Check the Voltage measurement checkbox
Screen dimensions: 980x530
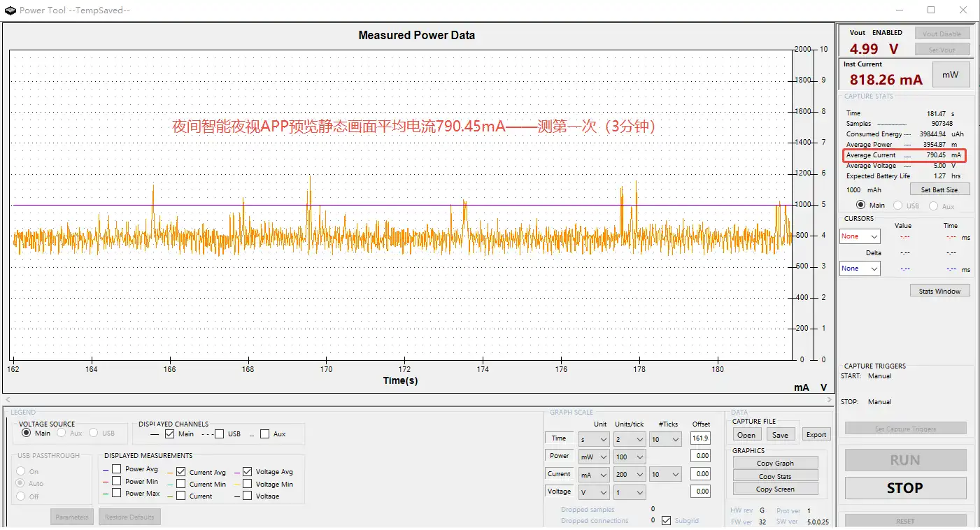point(248,495)
